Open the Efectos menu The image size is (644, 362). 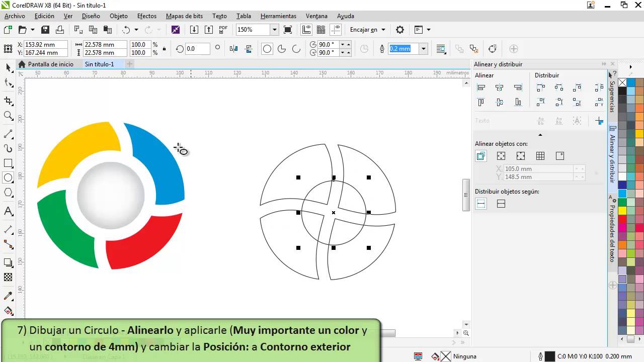point(146,16)
